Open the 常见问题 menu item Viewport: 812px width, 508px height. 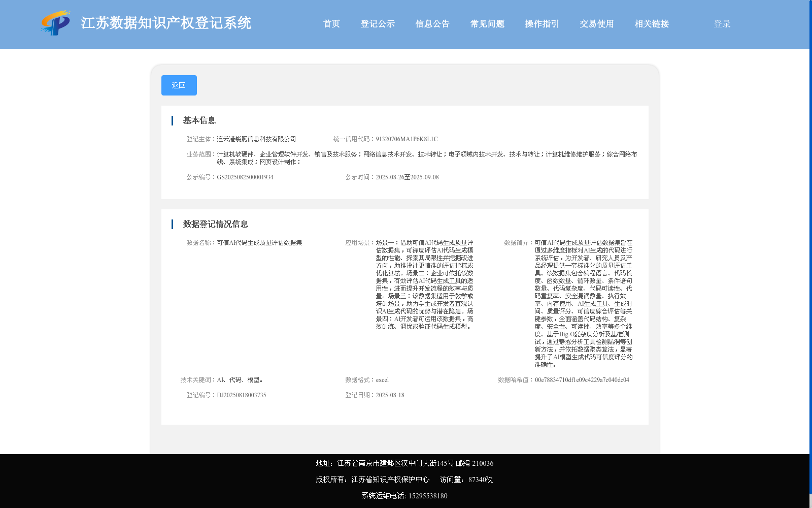[x=487, y=24]
